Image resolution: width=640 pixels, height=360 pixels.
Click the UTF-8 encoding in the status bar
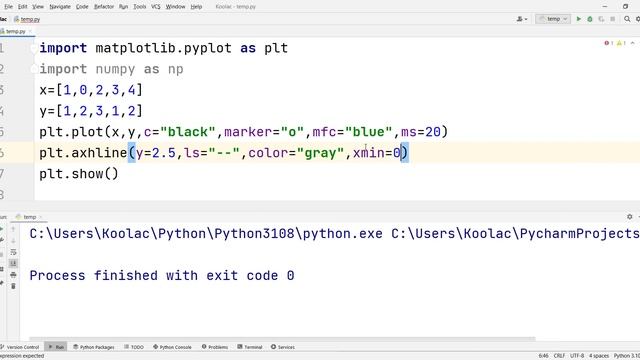point(577,356)
